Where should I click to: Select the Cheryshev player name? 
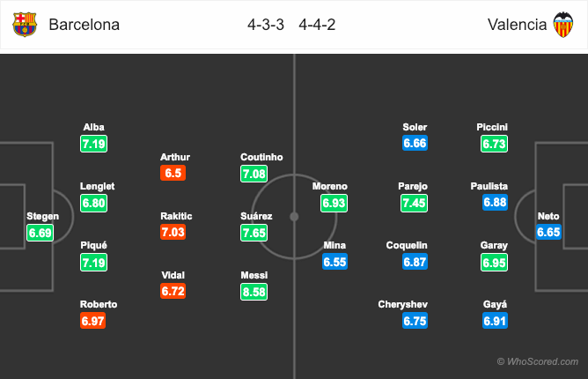403,304
